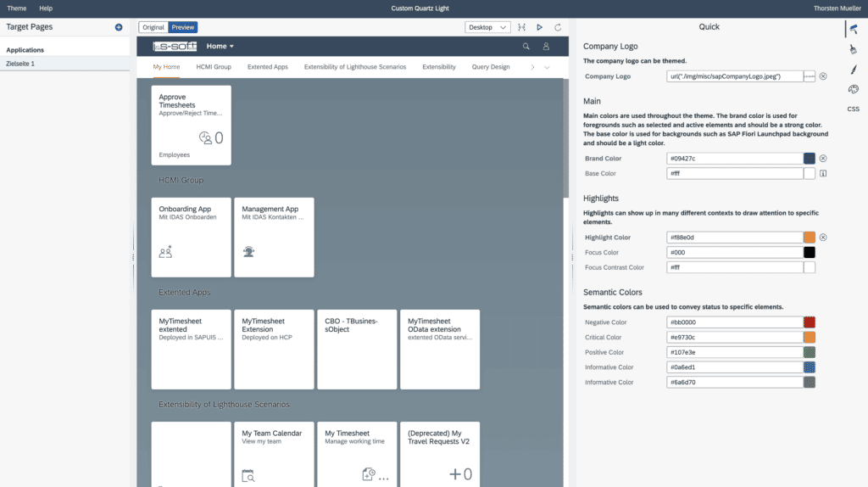
Task: Open the Highlight Color swatch picker
Action: coord(810,237)
